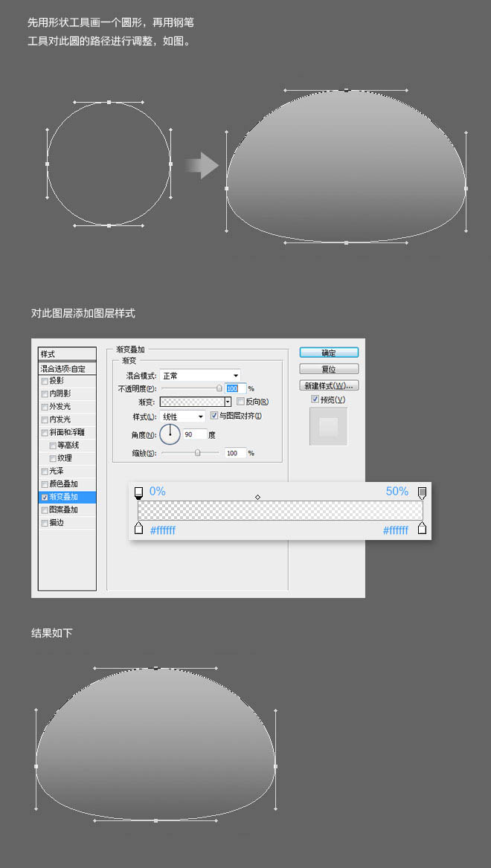
Task: Uncheck the 渐变叠加 (Gradient Overlay) checkbox
Action: 45,497
